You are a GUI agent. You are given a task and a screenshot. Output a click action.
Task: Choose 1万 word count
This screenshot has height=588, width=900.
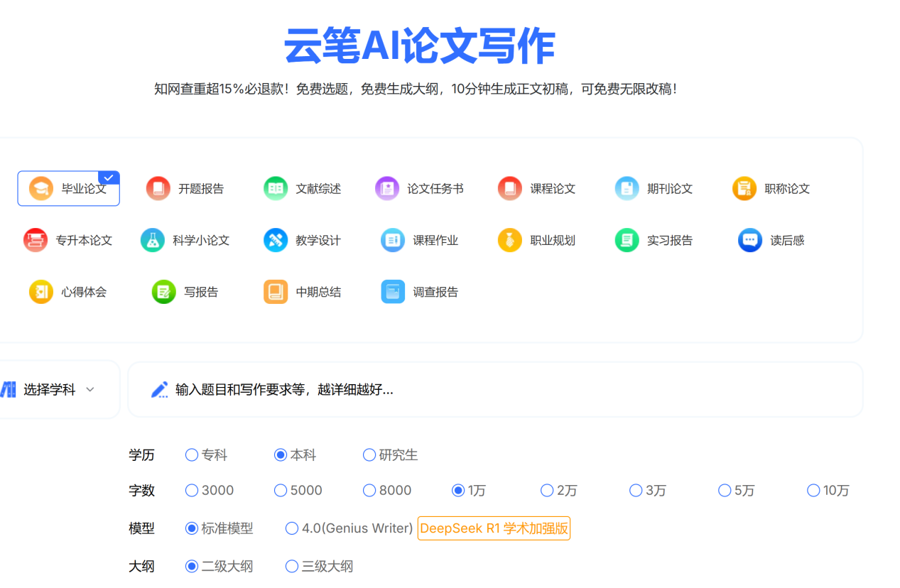[469, 490]
